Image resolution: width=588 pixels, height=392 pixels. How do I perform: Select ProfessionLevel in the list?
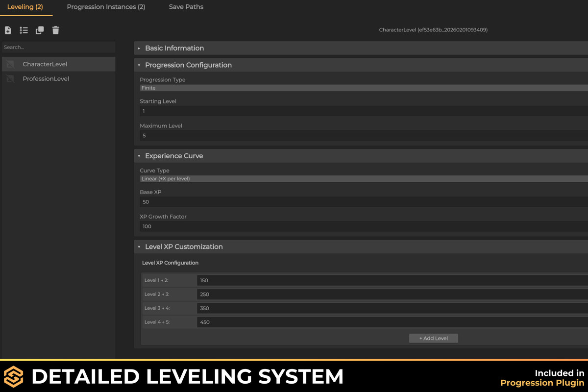58,79
